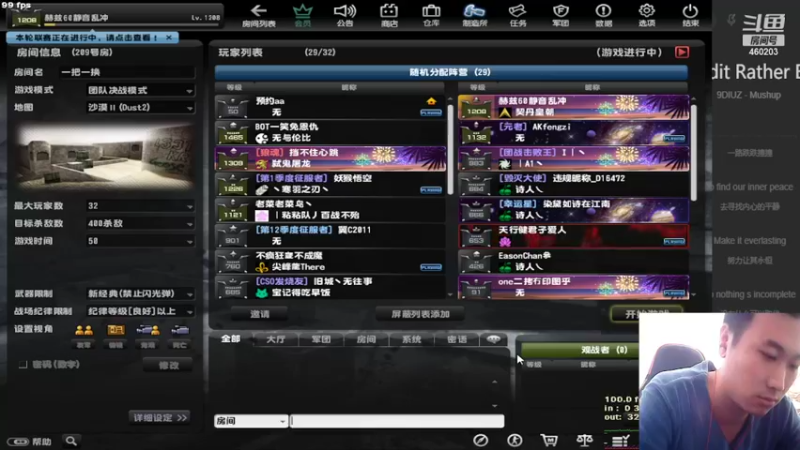This screenshot has width=800, height=450.
Task: Open the missions (任务) scroll icon
Action: 517,15
